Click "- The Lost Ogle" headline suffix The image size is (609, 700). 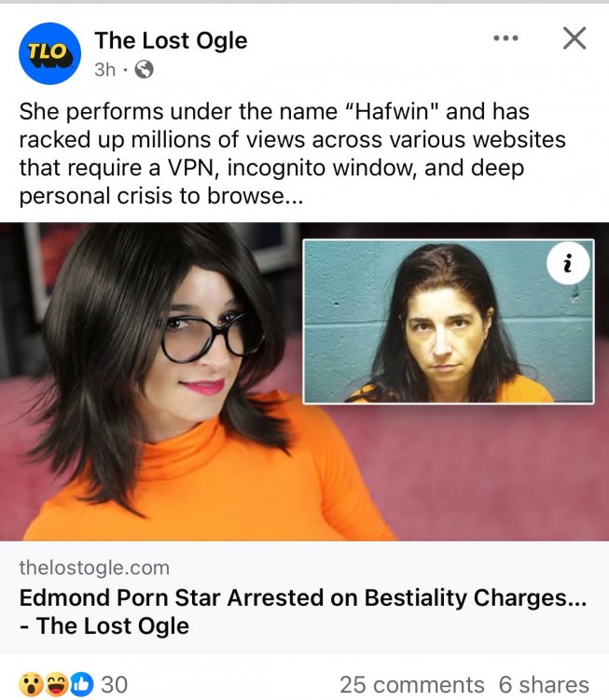(x=104, y=625)
